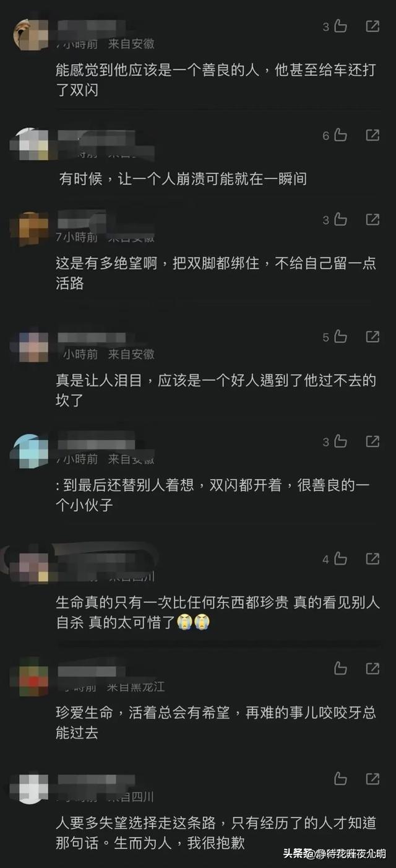Open the light blue avatar of fifth commenter
Screen dimensions: 396x868
pos(30,451)
